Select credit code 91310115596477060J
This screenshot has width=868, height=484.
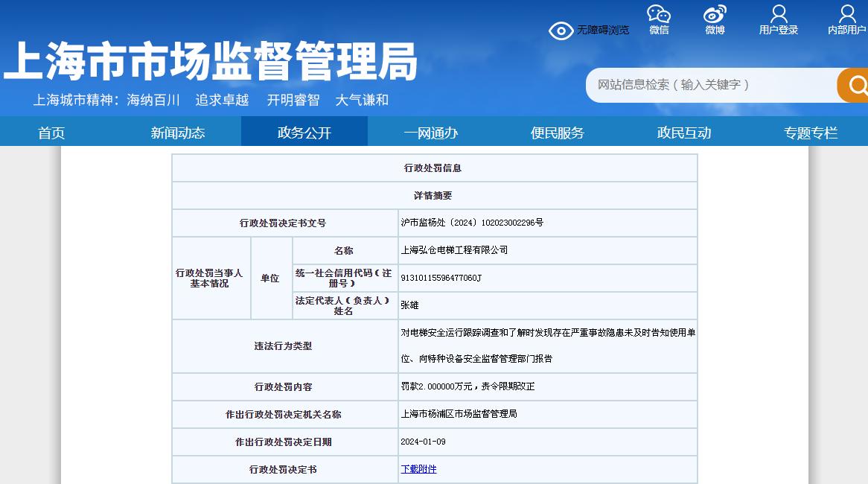click(x=441, y=278)
